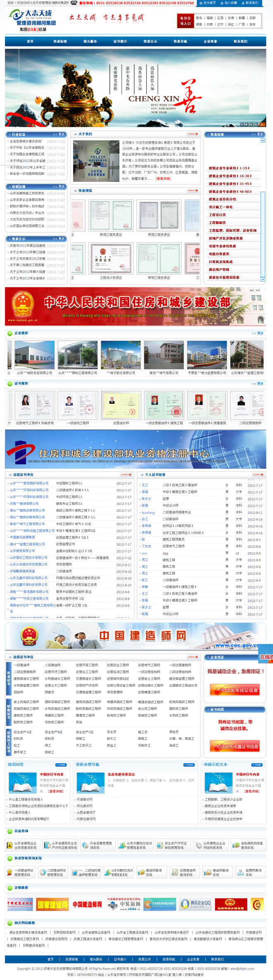The height and width of the screenshot is (980, 273).
Task: Click 更多 link in 企业推荐 section
Action: (258, 333)
